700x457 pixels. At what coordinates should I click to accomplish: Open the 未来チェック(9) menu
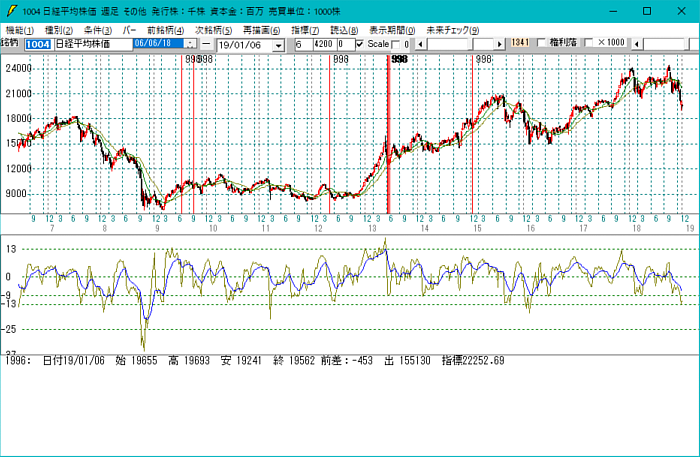pyautogui.click(x=452, y=31)
